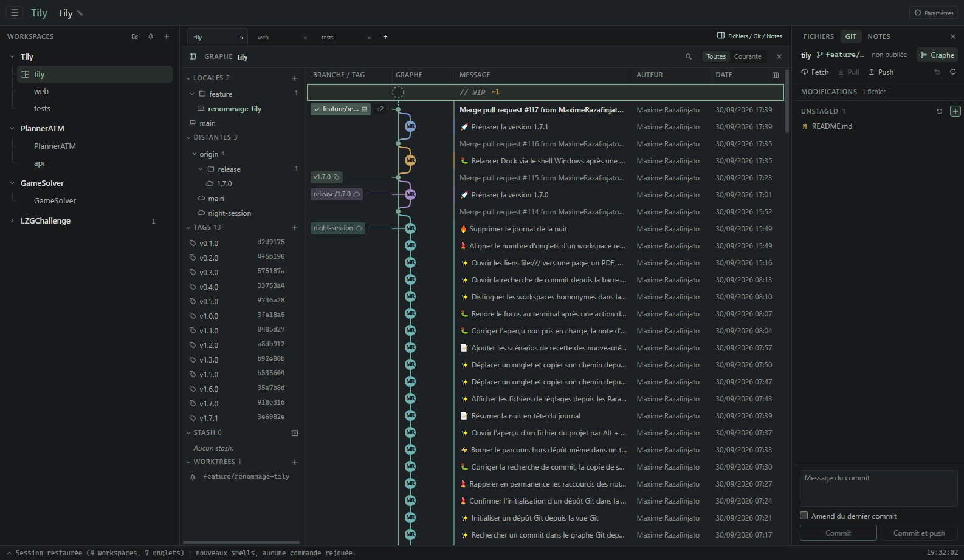The width and height of the screenshot is (964, 560).
Task: Collapse the PlannerATM workspace group
Action: tap(12, 128)
